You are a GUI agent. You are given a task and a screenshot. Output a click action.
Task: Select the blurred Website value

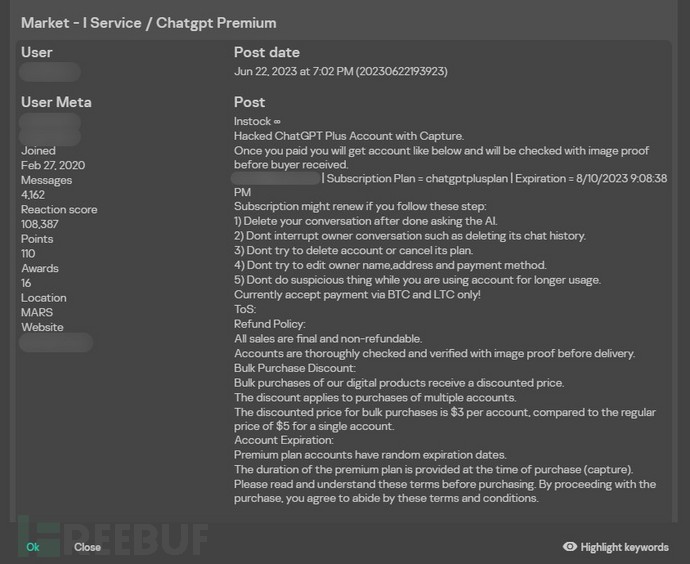click(x=57, y=343)
